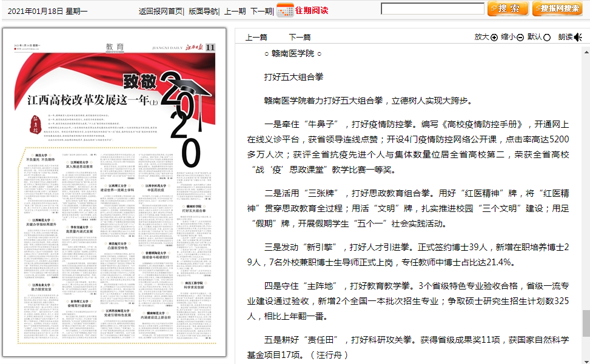The height and width of the screenshot is (364, 590).
Task: Click the 放大 enlarge text label
Action: 481,37
